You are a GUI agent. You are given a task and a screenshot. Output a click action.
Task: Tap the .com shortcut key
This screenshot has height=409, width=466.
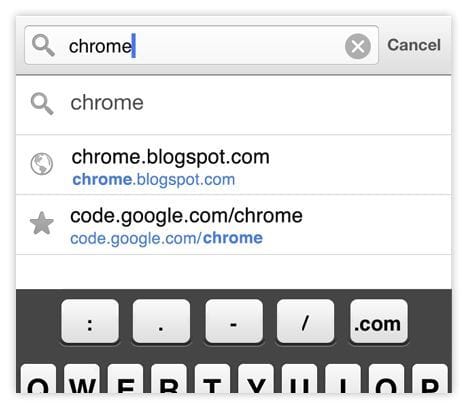[379, 321]
